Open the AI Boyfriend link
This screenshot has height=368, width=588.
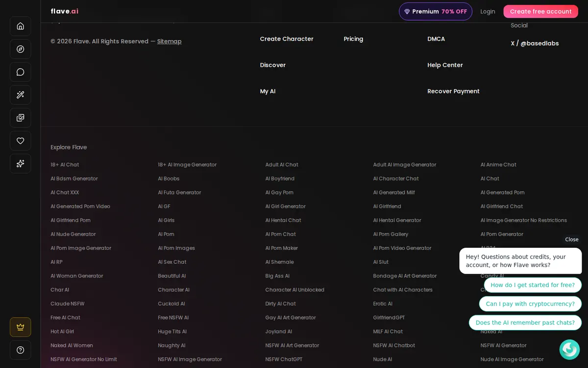(x=280, y=179)
